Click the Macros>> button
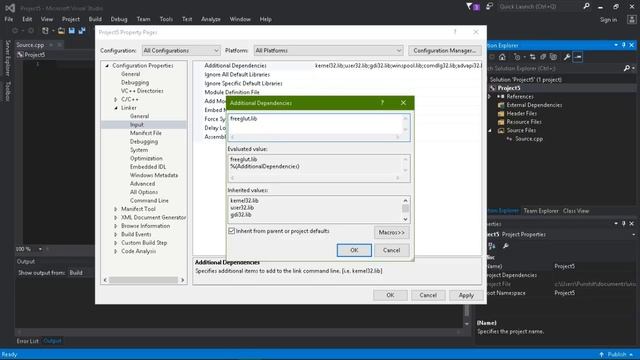The image size is (640, 360). [x=391, y=232]
